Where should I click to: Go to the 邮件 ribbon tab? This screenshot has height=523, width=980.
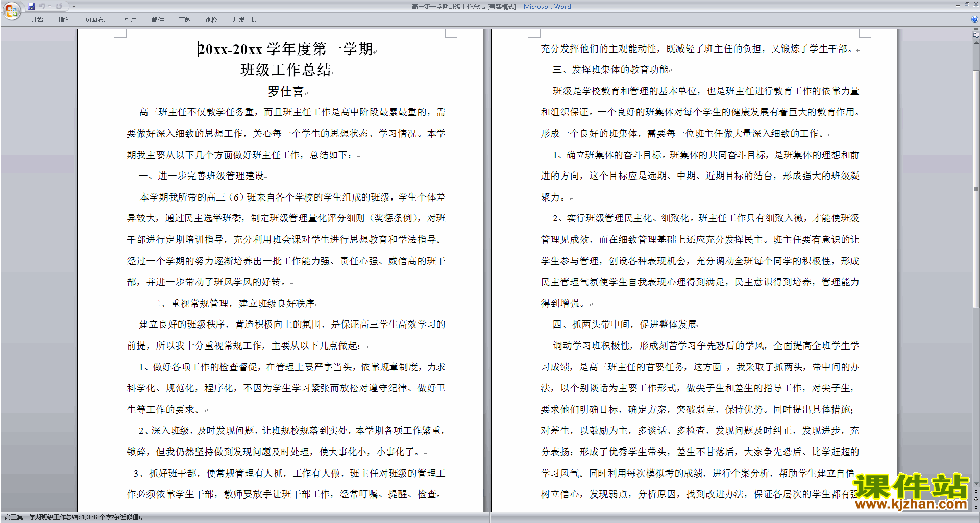click(158, 20)
